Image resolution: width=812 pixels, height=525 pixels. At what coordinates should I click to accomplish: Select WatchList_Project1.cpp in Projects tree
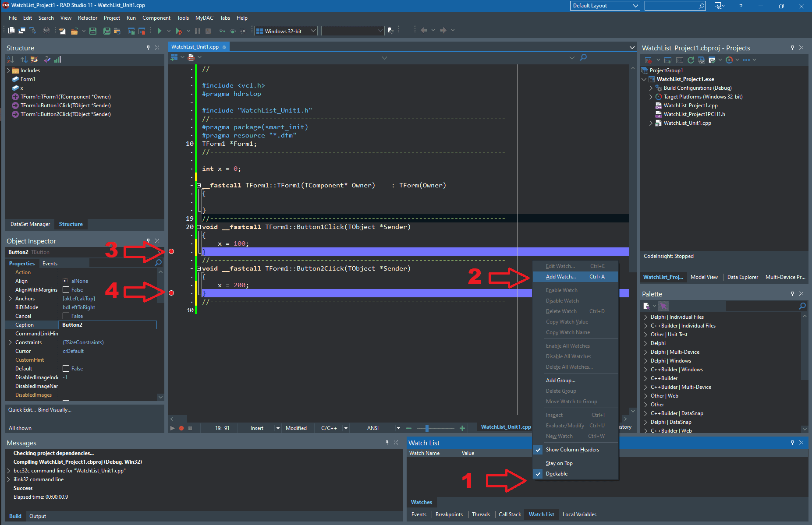[691, 106]
